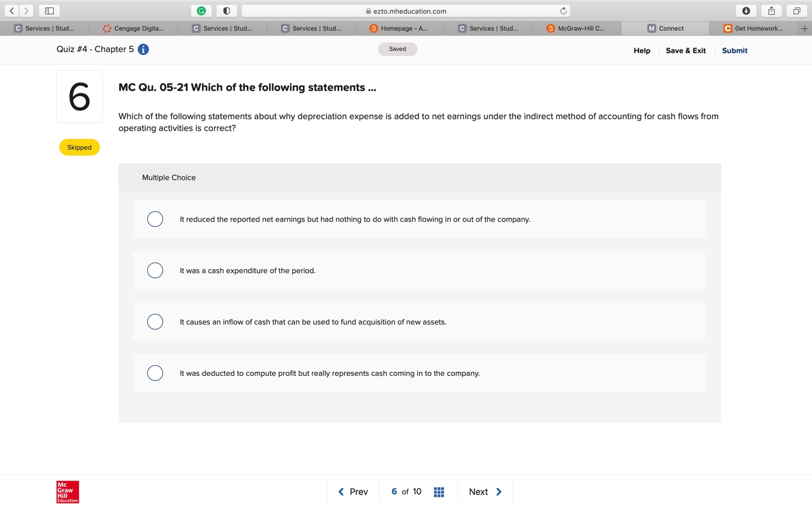Click the back navigation arrow
Image resolution: width=812 pixels, height=508 pixels.
11,10
